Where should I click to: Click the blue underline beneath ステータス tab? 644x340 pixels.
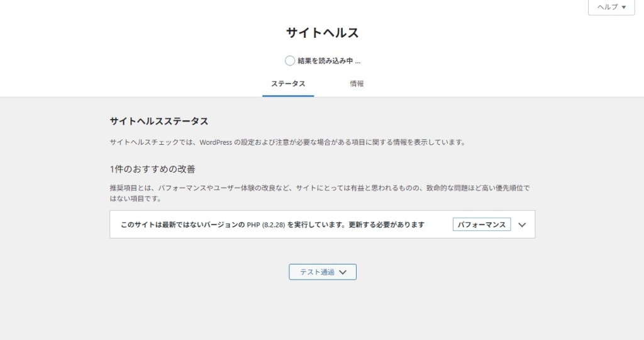(288, 96)
